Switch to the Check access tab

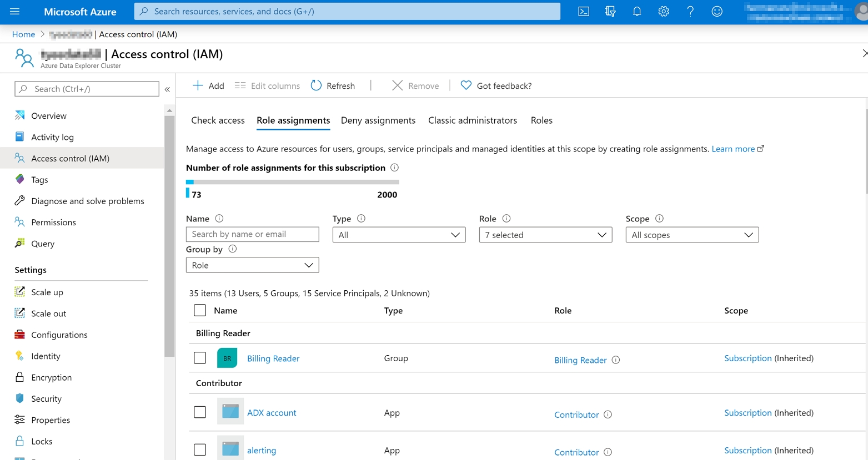tap(218, 120)
